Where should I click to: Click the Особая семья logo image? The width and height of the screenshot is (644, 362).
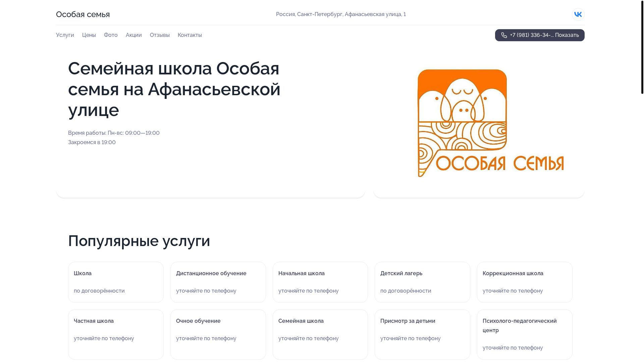pyautogui.click(x=490, y=123)
